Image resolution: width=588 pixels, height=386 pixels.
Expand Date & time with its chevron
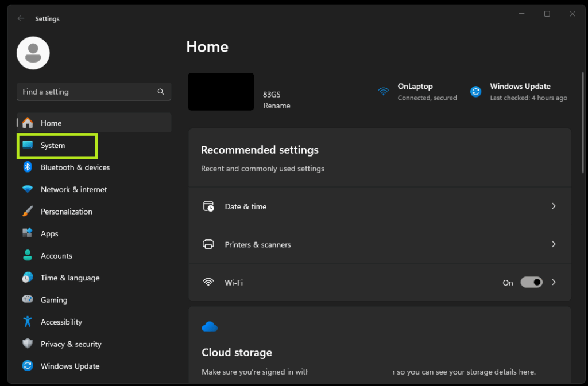point(554,206)
